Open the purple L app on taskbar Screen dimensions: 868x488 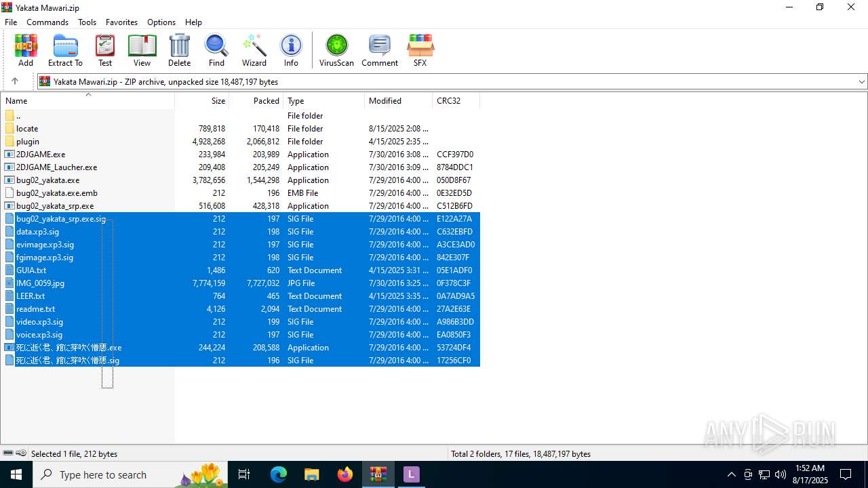coord(411,474)
